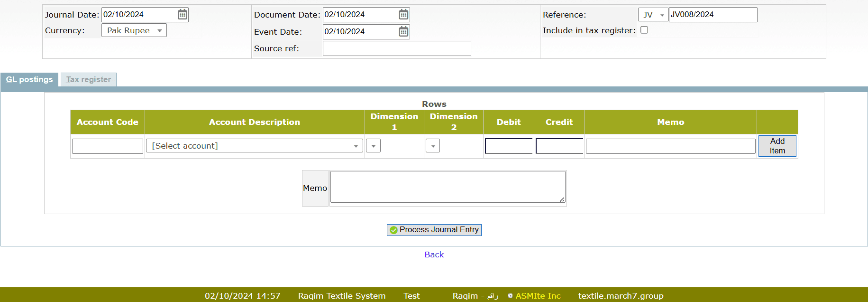Expand the Select account dropdown

coord(255,146)
